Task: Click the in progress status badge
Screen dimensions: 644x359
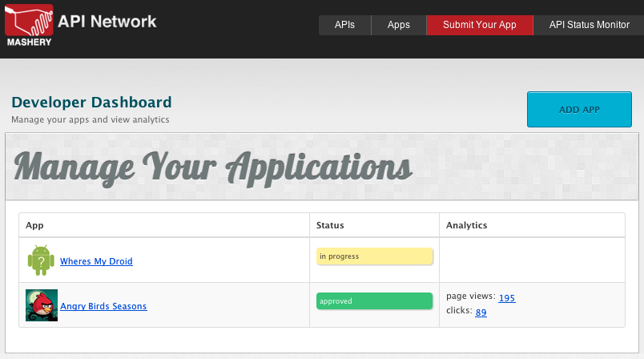Action: tap(374, 256)
